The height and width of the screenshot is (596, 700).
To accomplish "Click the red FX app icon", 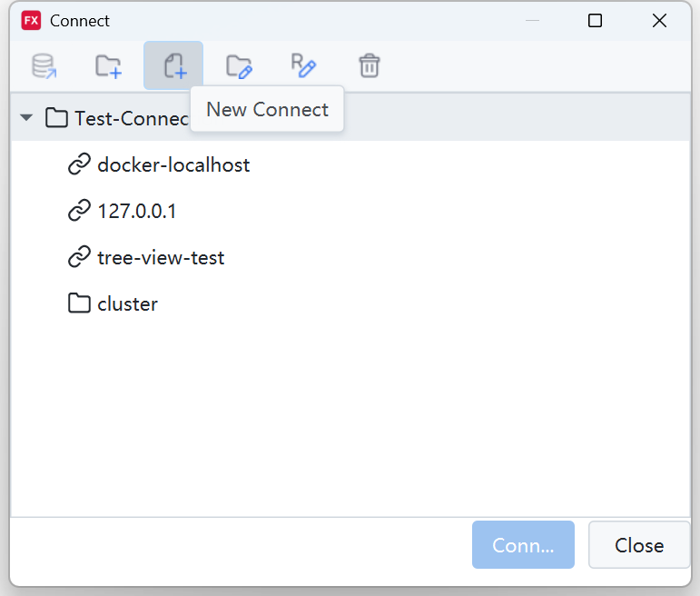I will click(x=31, y=21).
